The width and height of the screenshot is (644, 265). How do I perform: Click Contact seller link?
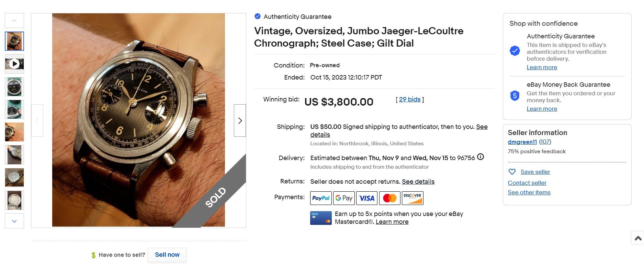click(x=527, y=183)
